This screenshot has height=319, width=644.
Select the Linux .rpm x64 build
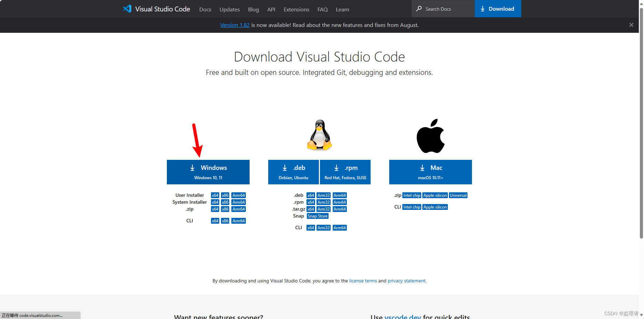click(311, 202)
